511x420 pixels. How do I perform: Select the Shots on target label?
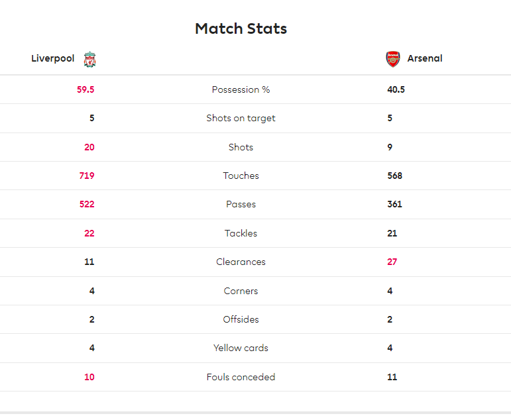coord(241,119)
